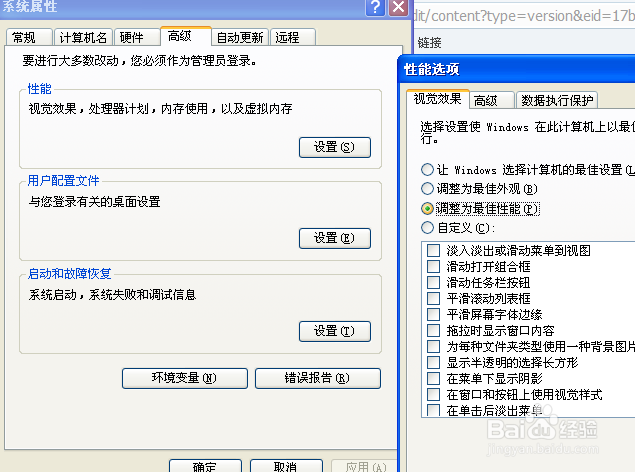Click the 链接 label in browser toolbar
Screen dimensions: 635x472
(x=429, y=43)
